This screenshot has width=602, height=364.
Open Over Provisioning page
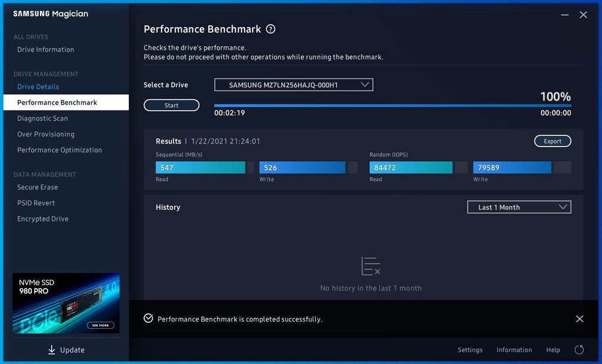point(46,135)
